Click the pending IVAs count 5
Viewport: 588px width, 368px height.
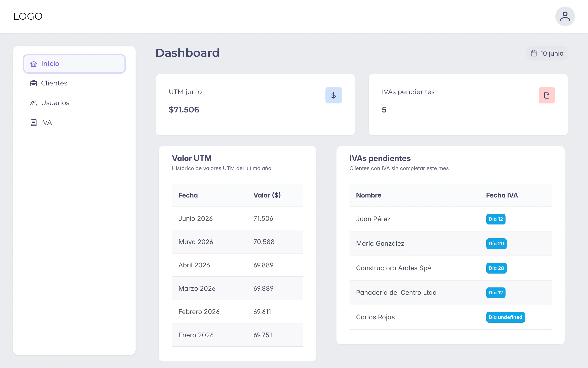(384, 110)
